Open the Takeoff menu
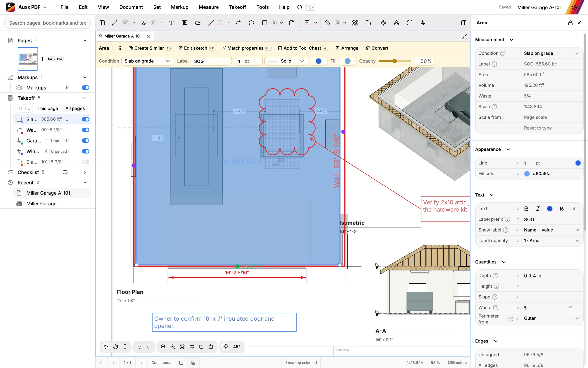The image size is (588, 368). tap(237, 7)
